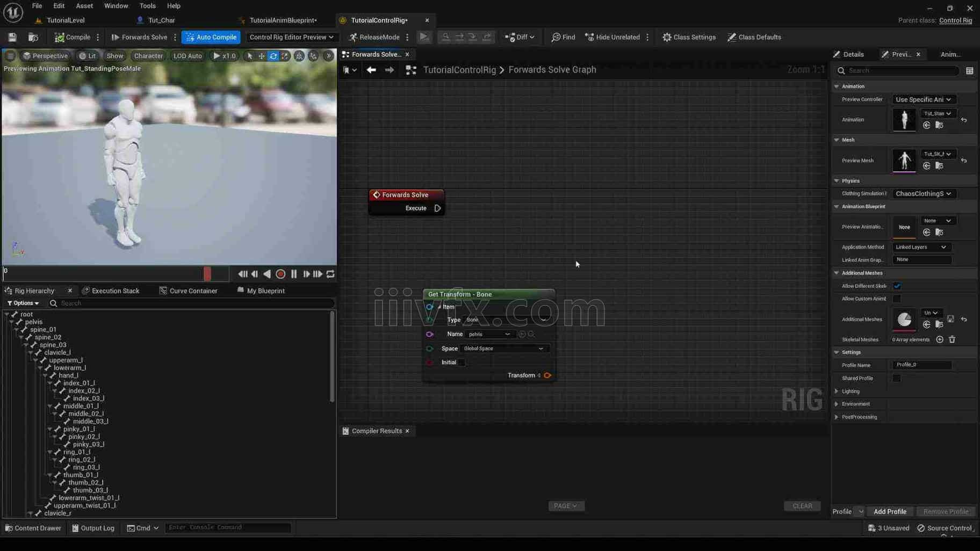
Task: Open Application Method Linked Layers dropdown
Action: (921, 247)
